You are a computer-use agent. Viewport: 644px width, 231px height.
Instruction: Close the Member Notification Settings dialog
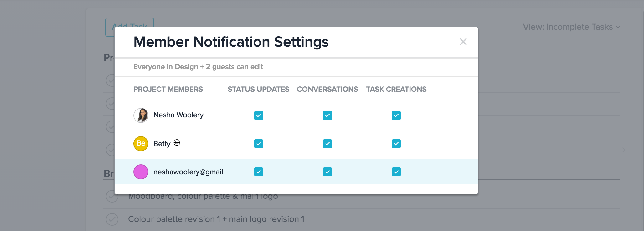click(463, 42)
